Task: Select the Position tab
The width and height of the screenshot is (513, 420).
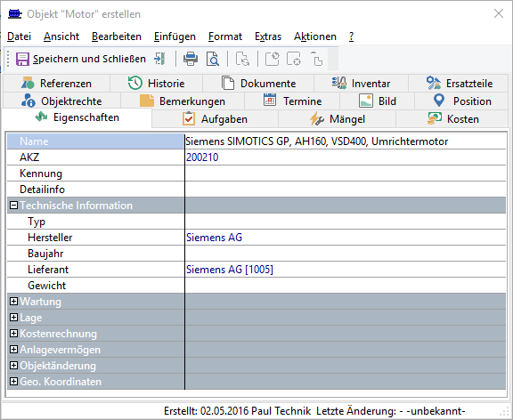Action: [x=461, y=101]
